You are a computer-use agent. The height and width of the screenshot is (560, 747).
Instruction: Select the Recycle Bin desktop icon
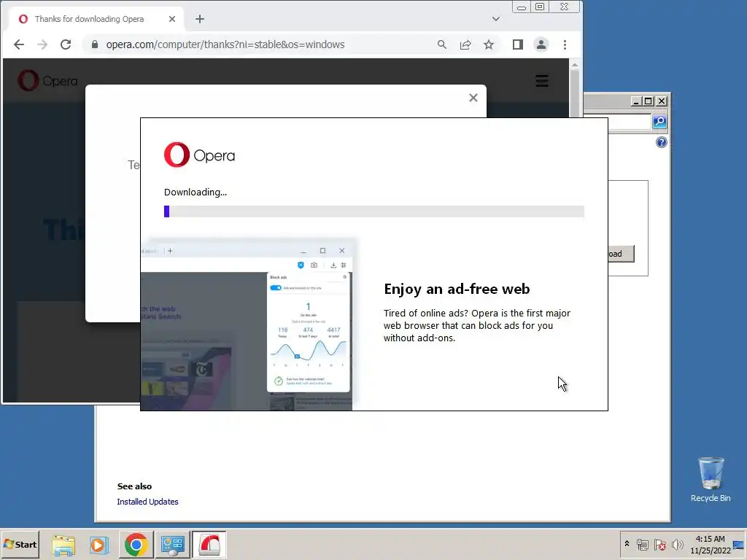(x=711, y=479)
